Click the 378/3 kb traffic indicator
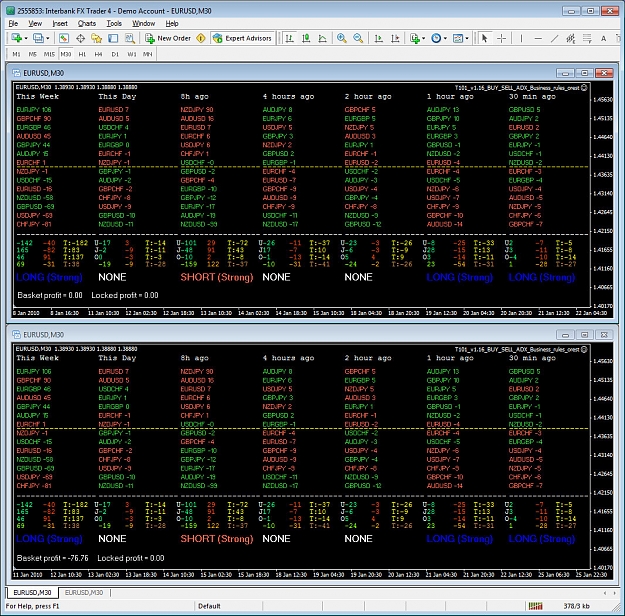Image resolution: width=625 pixels, height=616 pixels. (576, 606)
